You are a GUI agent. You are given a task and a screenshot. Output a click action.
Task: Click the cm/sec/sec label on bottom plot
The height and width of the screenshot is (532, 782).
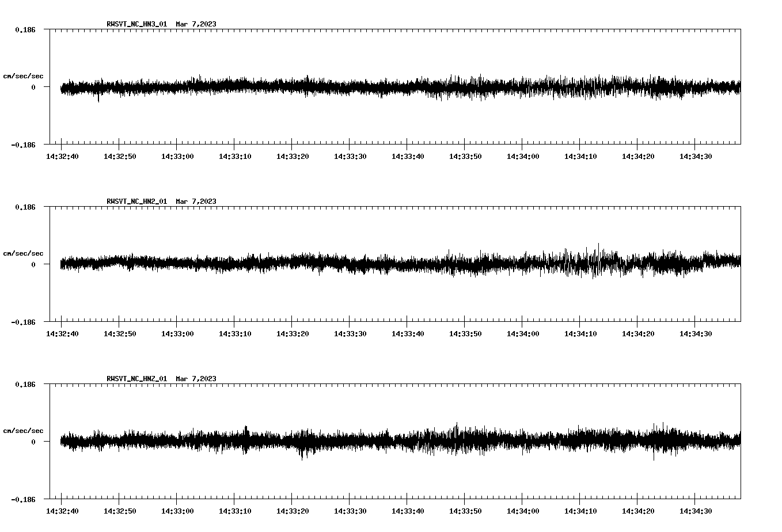point(23,430)
